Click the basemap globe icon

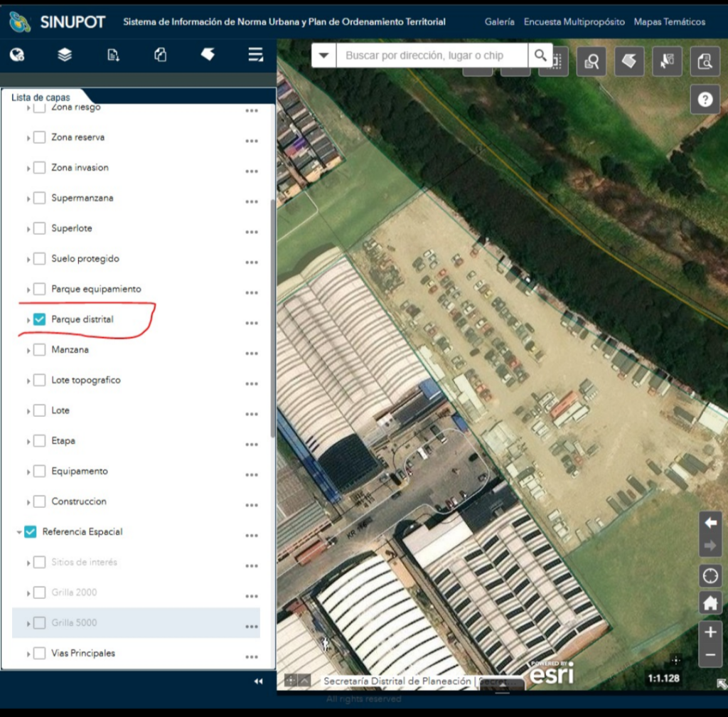17,55
